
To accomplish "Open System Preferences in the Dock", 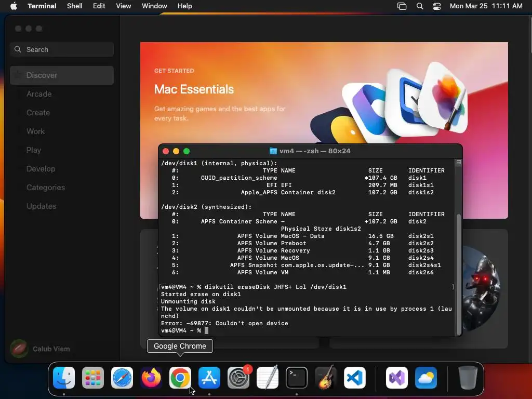I will tap(238, 378).
